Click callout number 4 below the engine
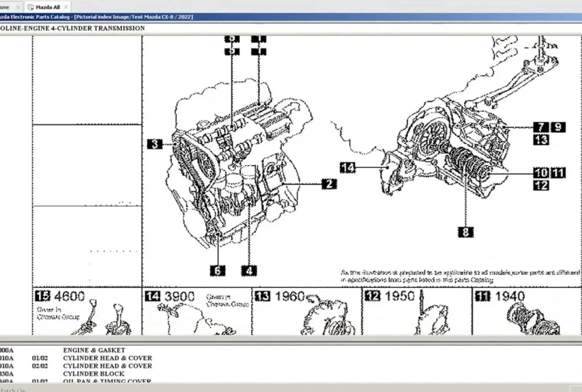Screen dimensions: 582x392 [249, 270]
